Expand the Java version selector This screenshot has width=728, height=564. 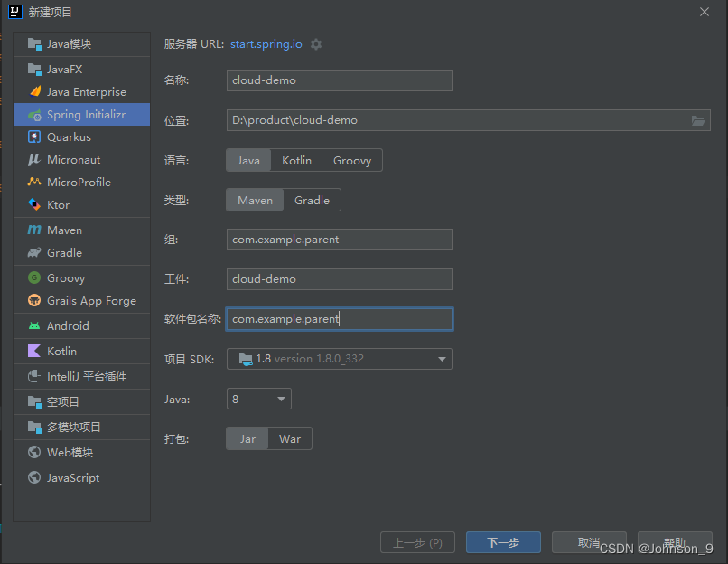pyautogui.click(x=258, y=399)
